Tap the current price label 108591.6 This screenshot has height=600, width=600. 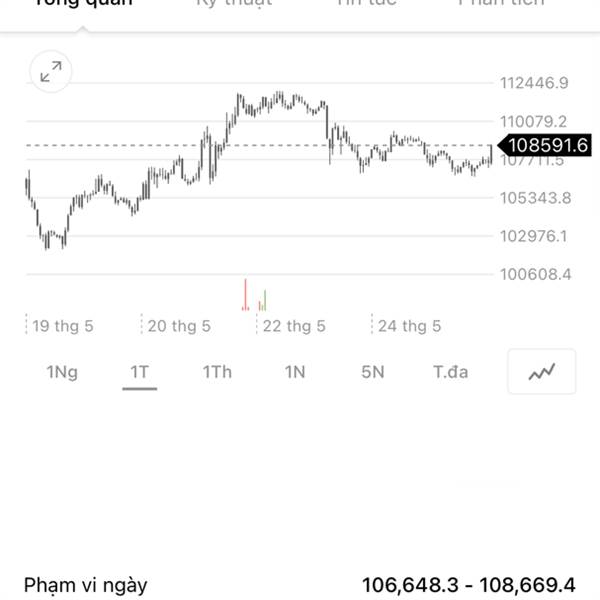point(545,145)
